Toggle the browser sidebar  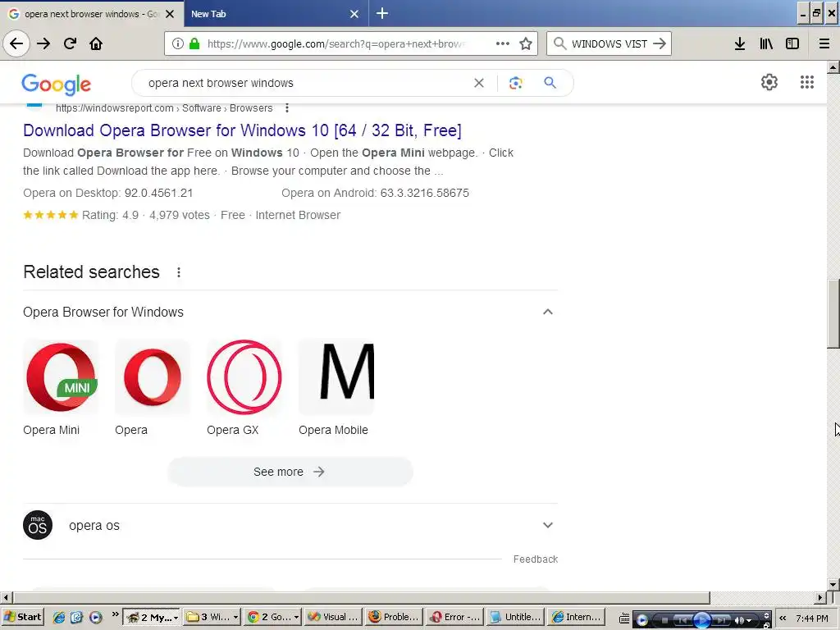coord(792,43)
